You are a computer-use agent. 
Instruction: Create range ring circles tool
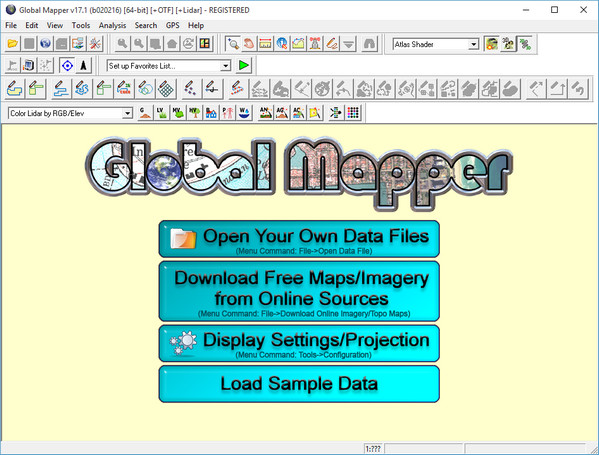click(145, 89)
